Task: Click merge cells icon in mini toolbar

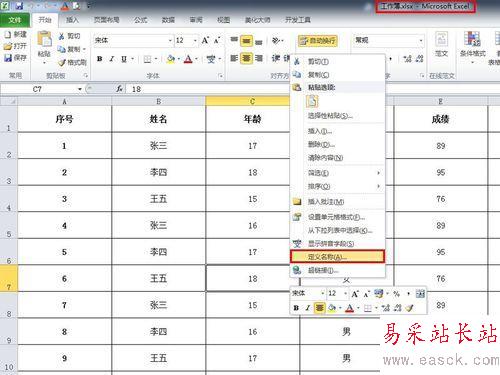Action: [x=420, y=294]
